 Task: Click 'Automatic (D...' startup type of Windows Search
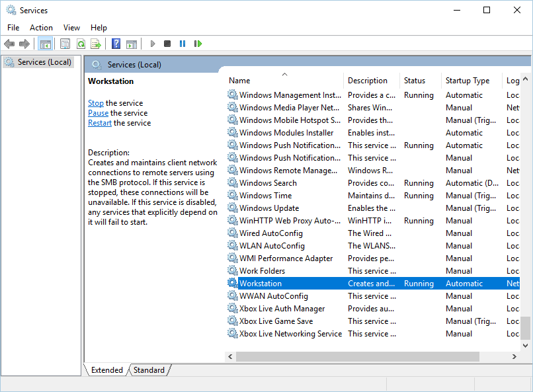click(x=471, y=182)
